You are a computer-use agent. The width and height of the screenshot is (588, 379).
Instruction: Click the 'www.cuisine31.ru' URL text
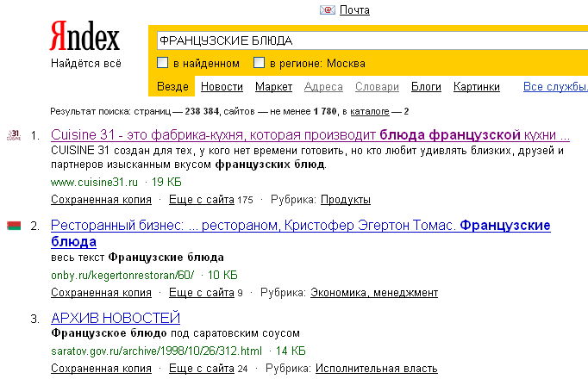click(x=94, y=182)
